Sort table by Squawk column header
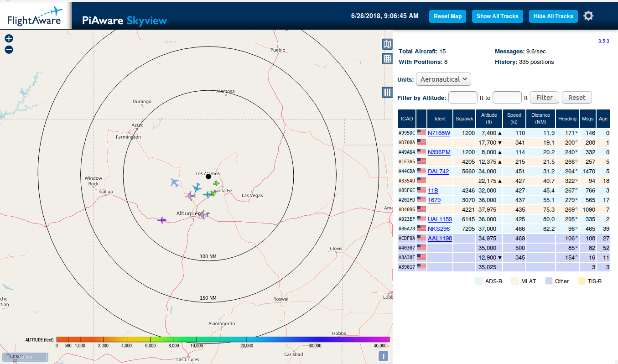This screenshot has width=618, height=364. pos(465,119)
